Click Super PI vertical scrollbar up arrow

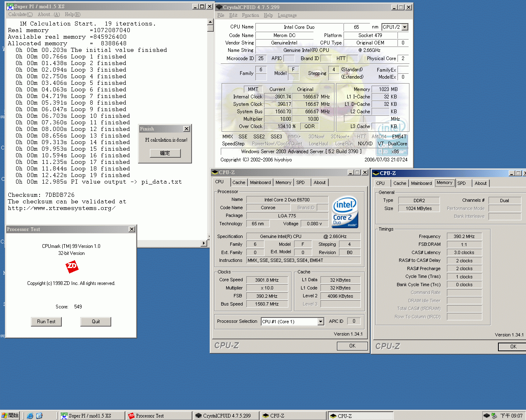(210, 22)
